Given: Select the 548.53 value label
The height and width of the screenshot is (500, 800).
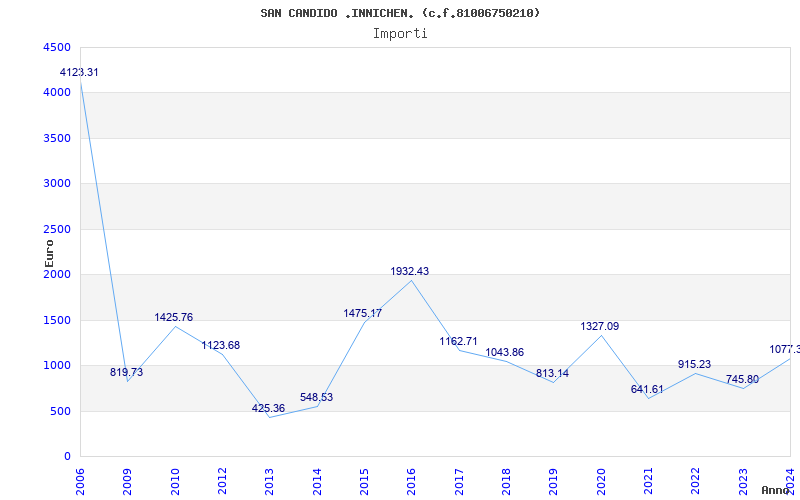Looking at the screenshot, I should pyautogui.click(x=316, y=397).
